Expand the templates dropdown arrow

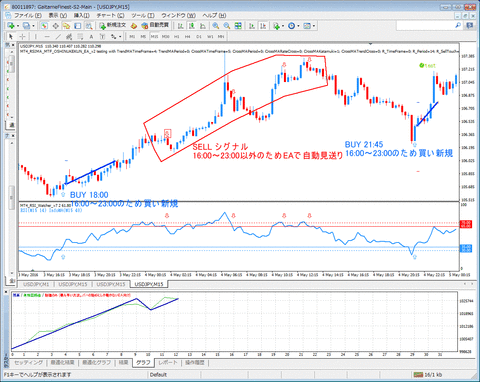(x=314, y=26)
